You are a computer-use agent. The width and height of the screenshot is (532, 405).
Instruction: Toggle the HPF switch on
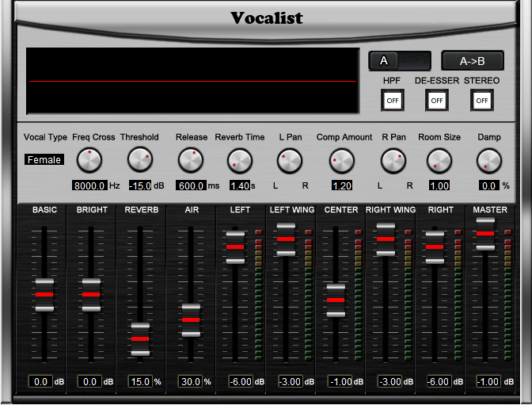point(392,100)
